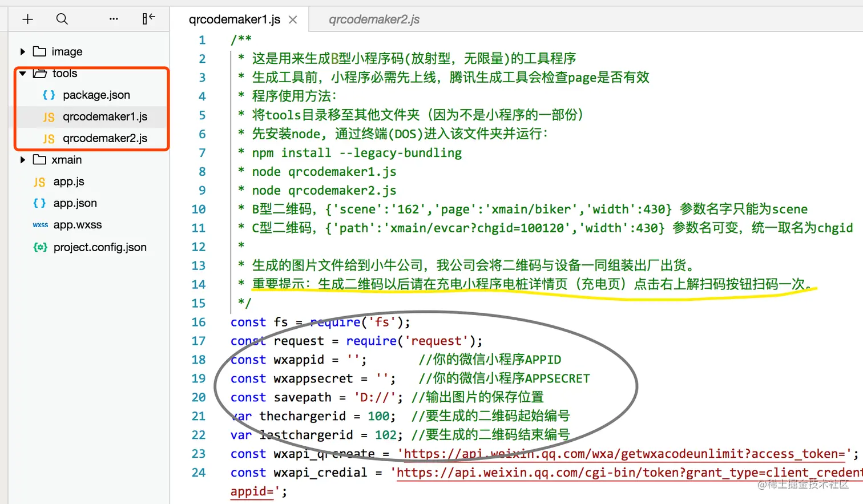Image resolution: width=863 pixels, height=504 pixels.
Task: Open package.json in the file tree
Action: 96,95
